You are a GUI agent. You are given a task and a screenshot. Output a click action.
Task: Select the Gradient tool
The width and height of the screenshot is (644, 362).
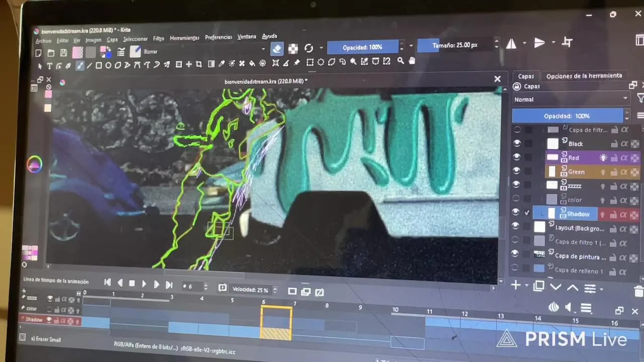coord(211,64)
